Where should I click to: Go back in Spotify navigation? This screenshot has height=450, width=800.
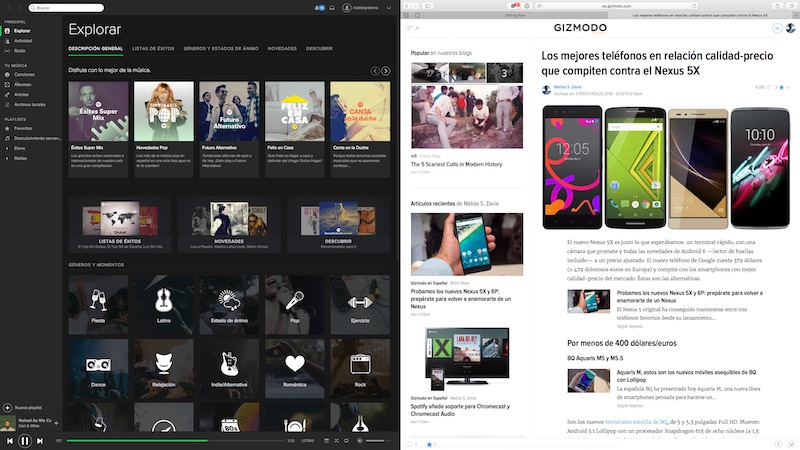[9, 8]
